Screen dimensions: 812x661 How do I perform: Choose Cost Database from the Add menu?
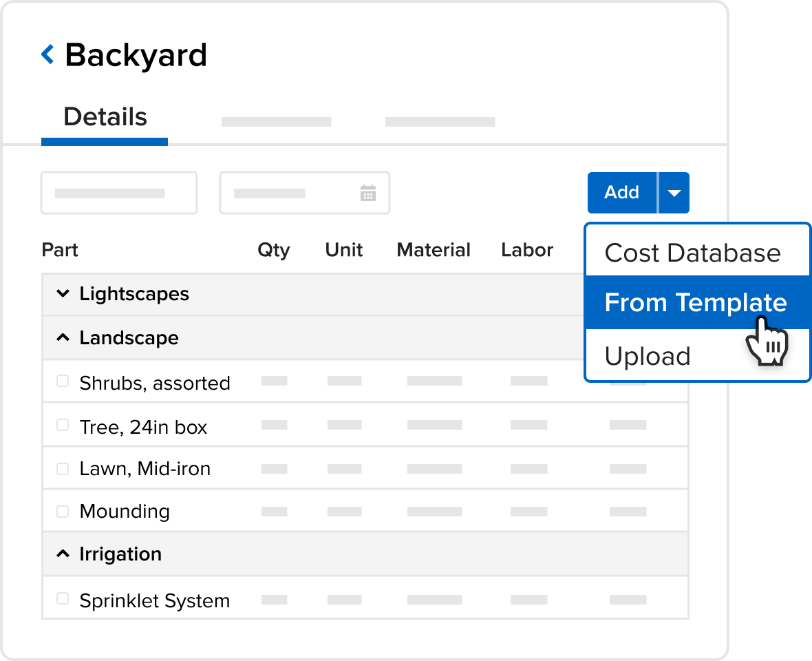[698, 253]
